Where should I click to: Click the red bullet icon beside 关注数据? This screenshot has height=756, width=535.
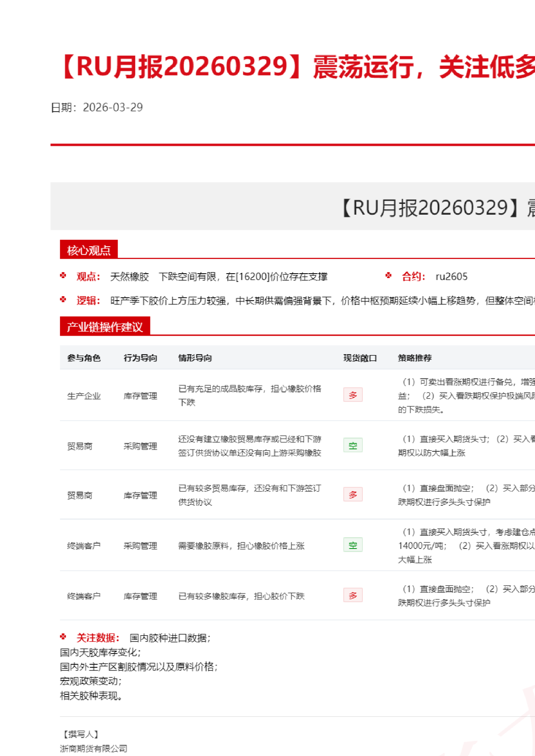(x=63, y=637)
